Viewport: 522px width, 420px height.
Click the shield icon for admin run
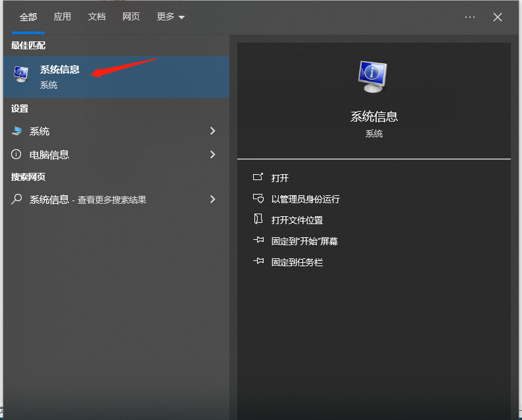[258, 198]
